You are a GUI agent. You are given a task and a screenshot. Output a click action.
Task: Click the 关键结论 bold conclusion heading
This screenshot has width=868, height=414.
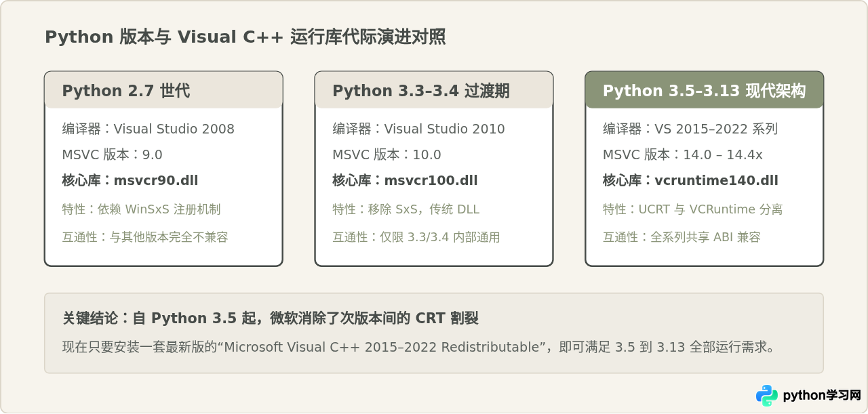[x=271, y=318]
